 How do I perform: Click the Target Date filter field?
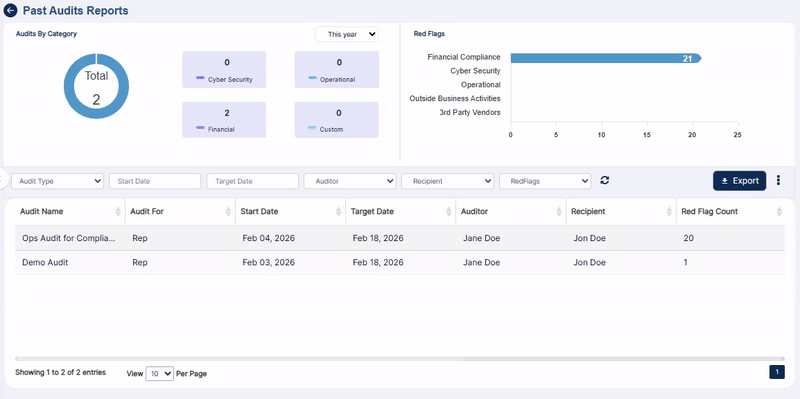click(x=253, y=181)
